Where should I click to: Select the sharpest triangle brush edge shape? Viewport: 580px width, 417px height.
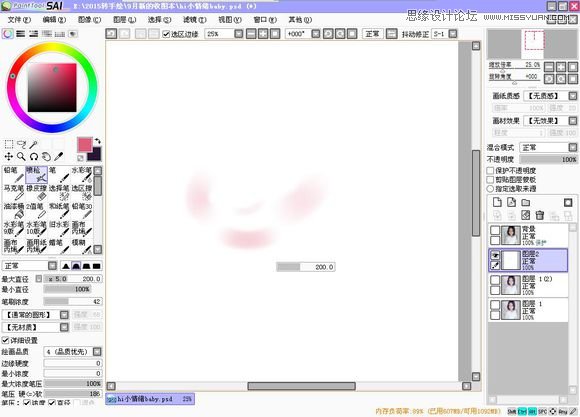[x=66, y=266]
